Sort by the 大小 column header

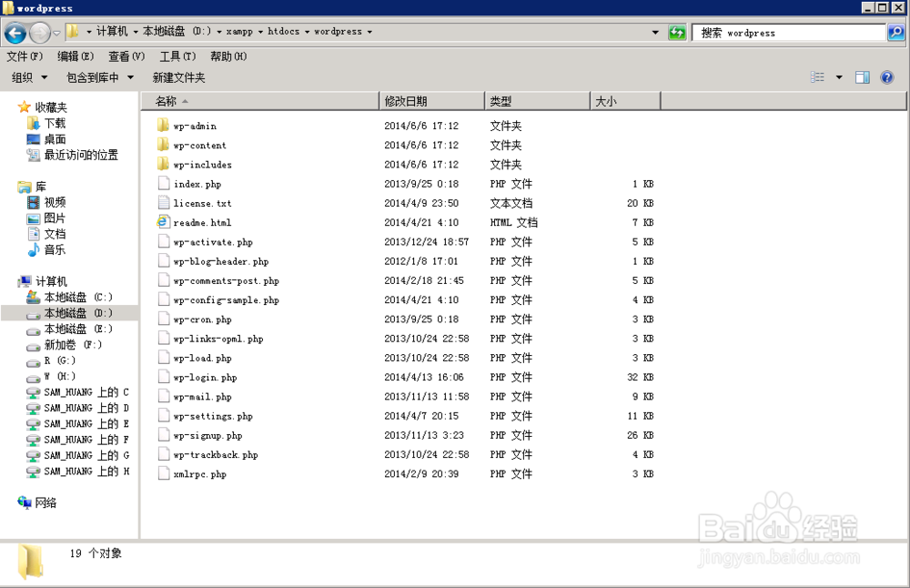click(x=626, y=101)
